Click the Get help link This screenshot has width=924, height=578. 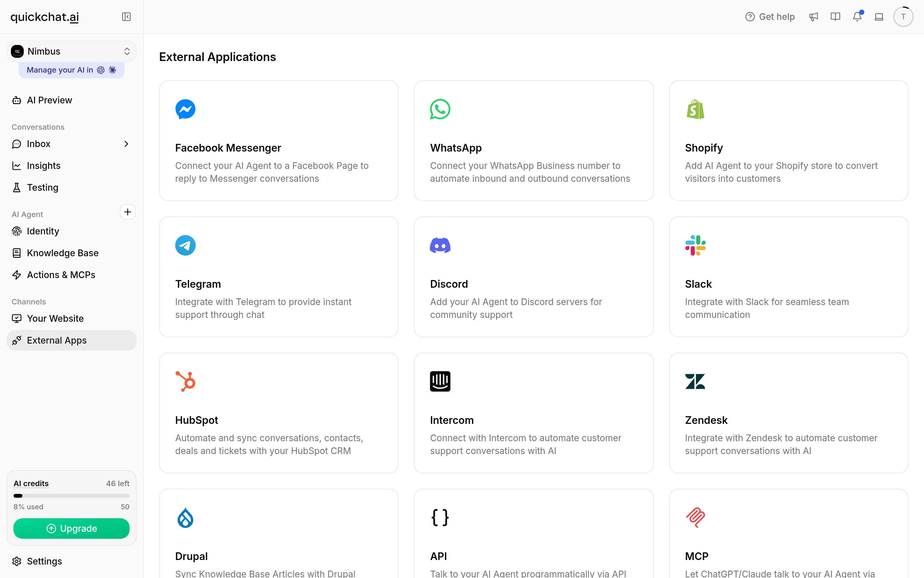(x=770, y=17)
